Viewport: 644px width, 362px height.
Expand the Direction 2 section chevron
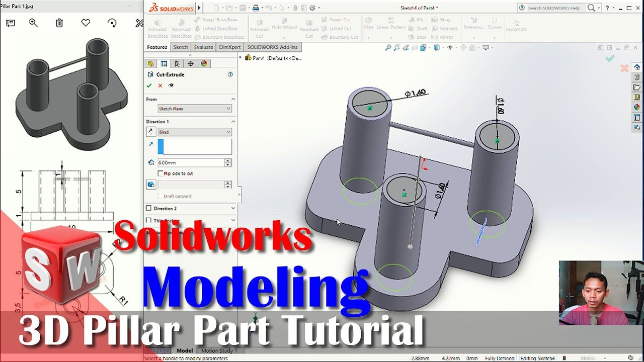pos(233,208)
